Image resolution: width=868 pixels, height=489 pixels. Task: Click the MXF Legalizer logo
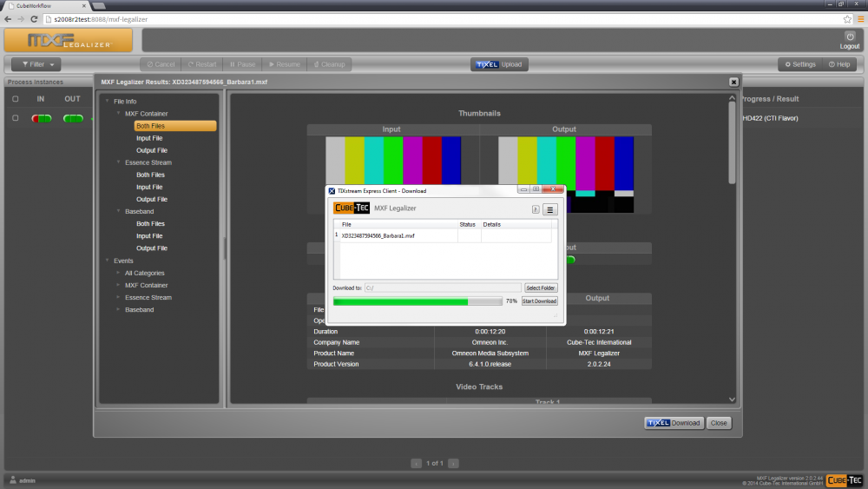coord(69,41)
